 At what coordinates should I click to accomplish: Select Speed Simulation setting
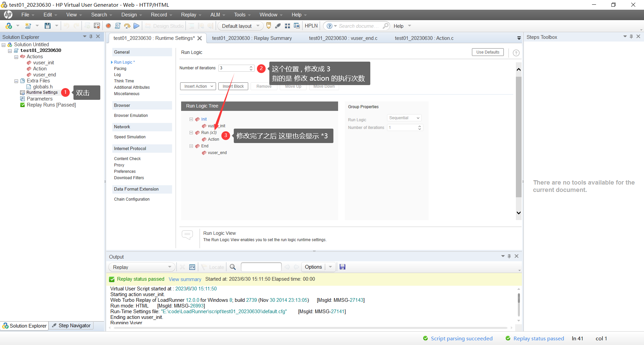[x=130, y=137]
